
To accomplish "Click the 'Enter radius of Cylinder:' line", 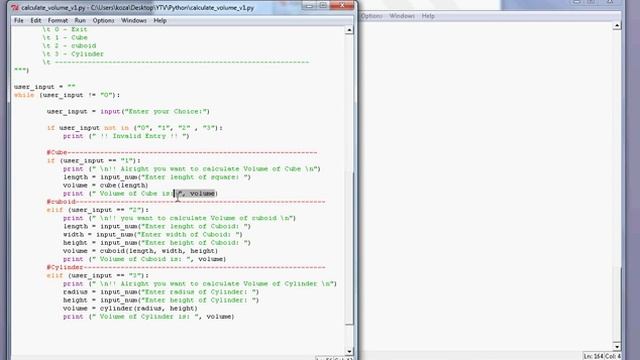I will click(x=161, y=292).
